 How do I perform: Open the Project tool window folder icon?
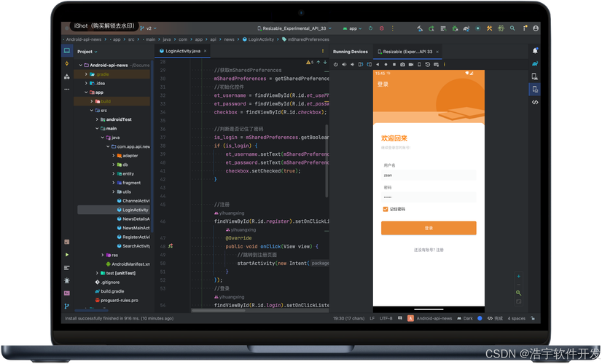click(x=66, y=51)
